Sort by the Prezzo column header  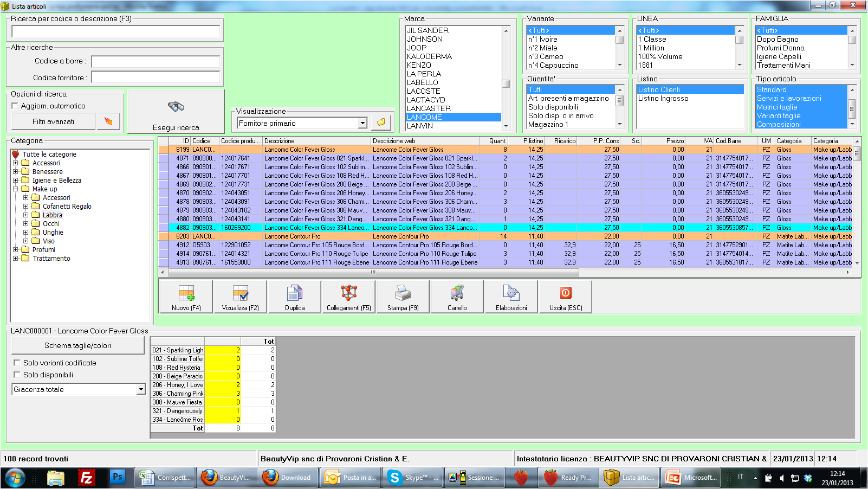664,140
